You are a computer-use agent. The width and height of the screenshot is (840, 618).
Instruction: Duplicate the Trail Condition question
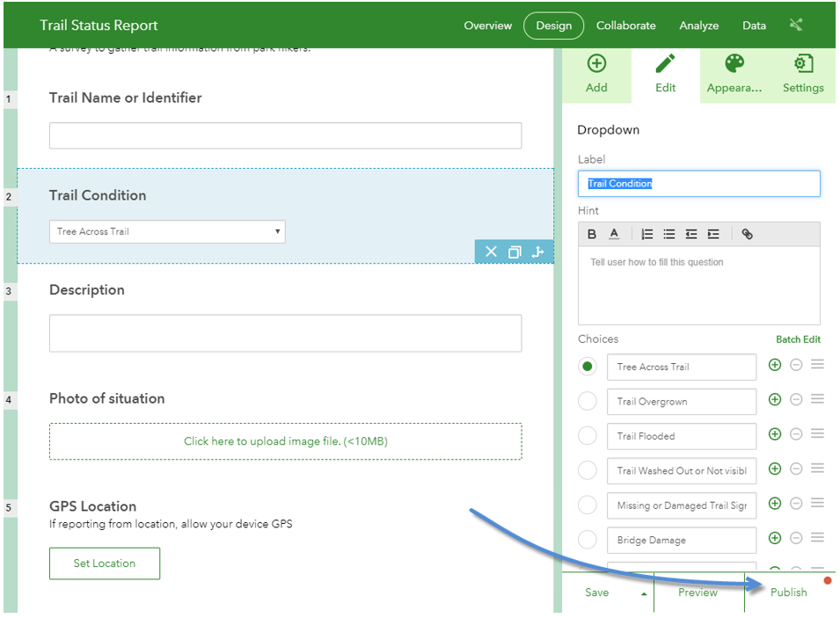click(515, 251)
